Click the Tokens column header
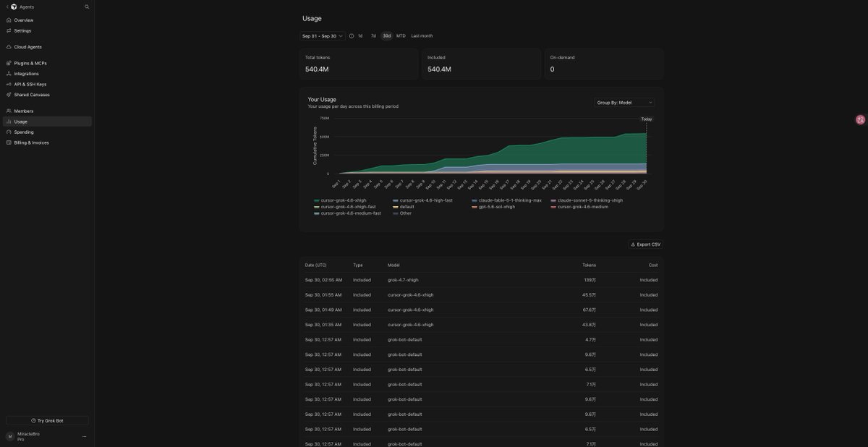 589,265
